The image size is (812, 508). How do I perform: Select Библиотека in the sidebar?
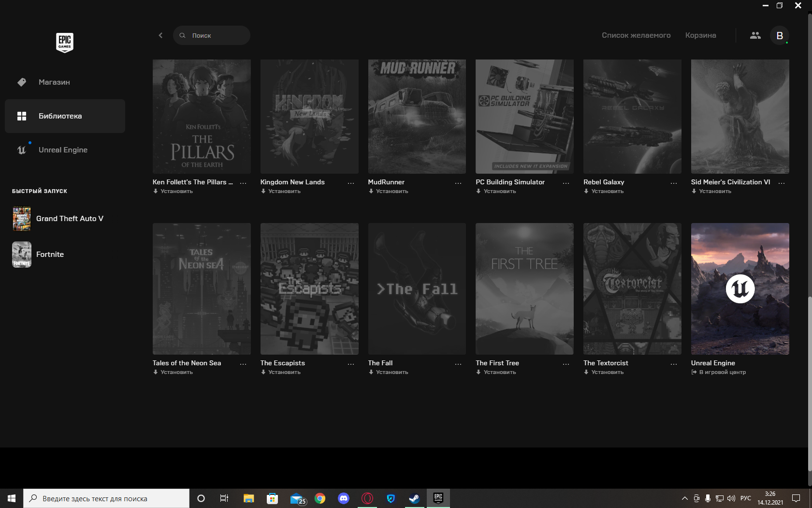point(65,116)
